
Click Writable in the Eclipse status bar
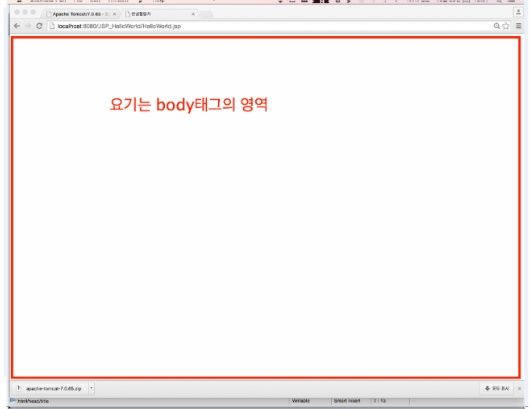(x=301, y=401)
